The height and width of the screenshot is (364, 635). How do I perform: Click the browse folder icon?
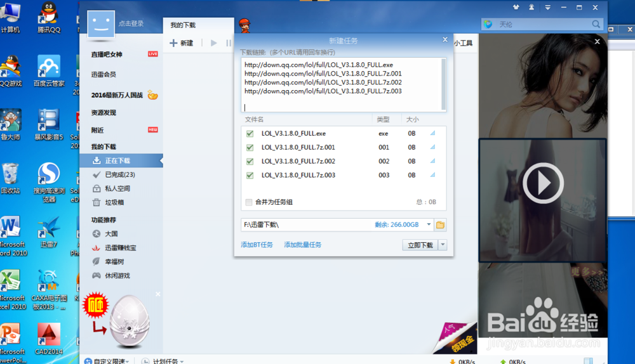click(x=440, y=225)
